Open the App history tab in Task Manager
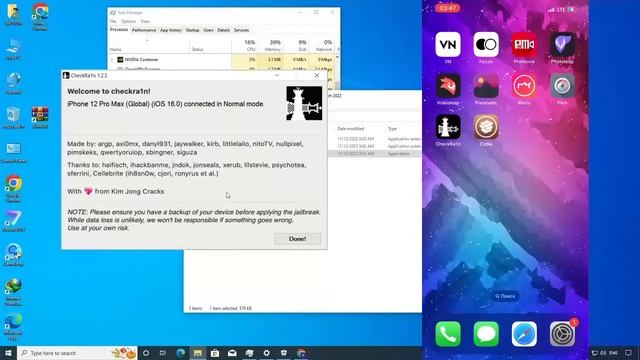640x360 pixels. point(171,30)
